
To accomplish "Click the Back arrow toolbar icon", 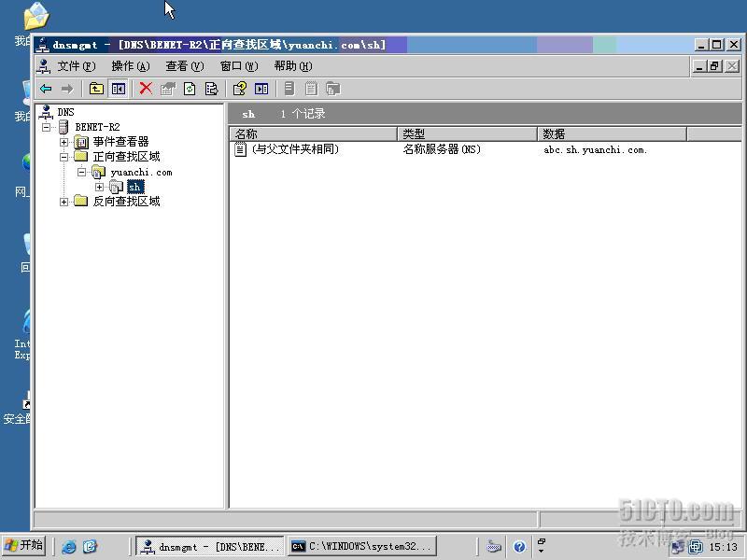I will point(46,89).
